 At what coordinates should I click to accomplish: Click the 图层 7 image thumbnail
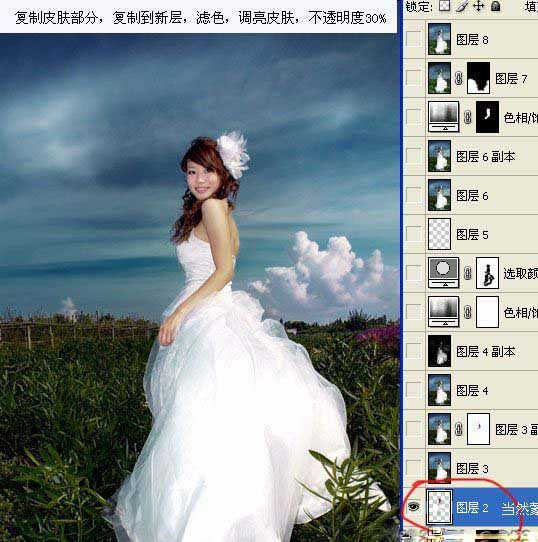click(x=439, y=78)
